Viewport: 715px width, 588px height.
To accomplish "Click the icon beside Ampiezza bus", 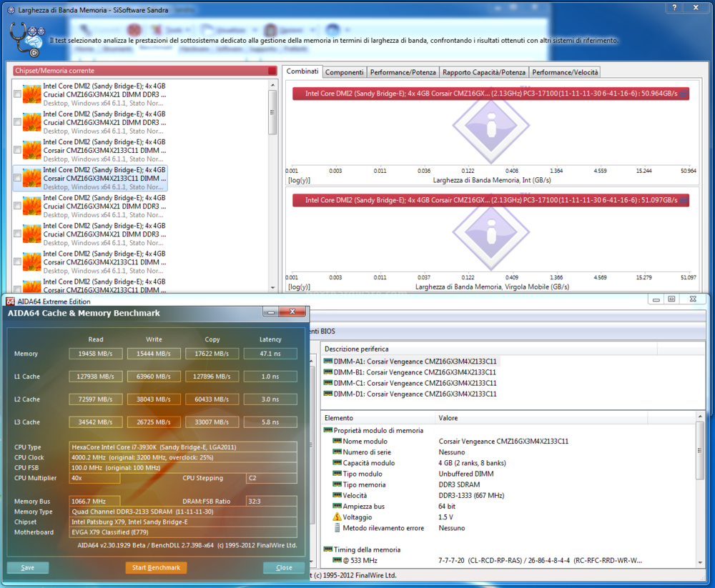I will 337,506.
